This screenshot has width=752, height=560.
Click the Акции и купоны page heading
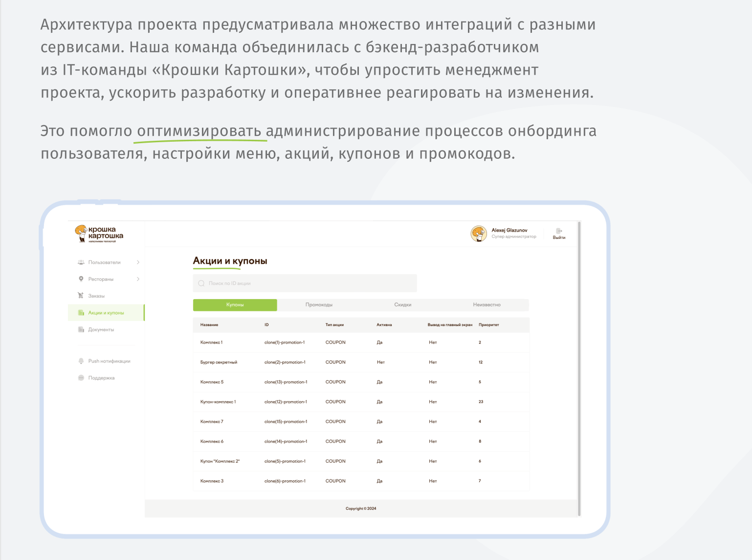(x=230, y=261)
